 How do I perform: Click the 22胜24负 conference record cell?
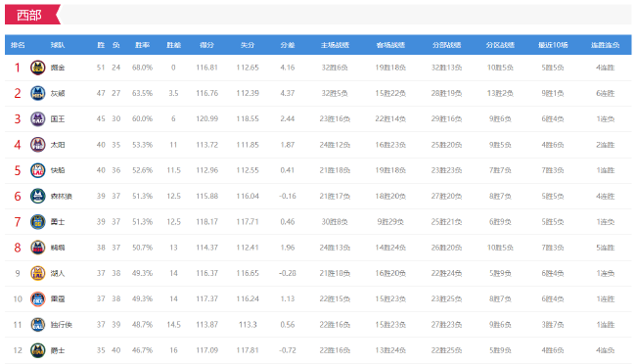[x=446, y=273]
